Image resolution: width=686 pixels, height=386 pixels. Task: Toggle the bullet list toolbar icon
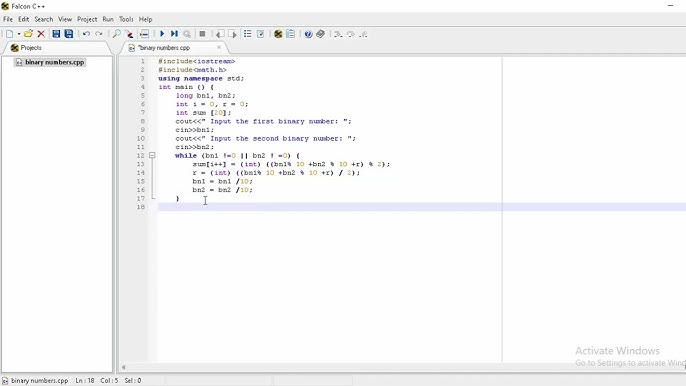click(248, 34)
